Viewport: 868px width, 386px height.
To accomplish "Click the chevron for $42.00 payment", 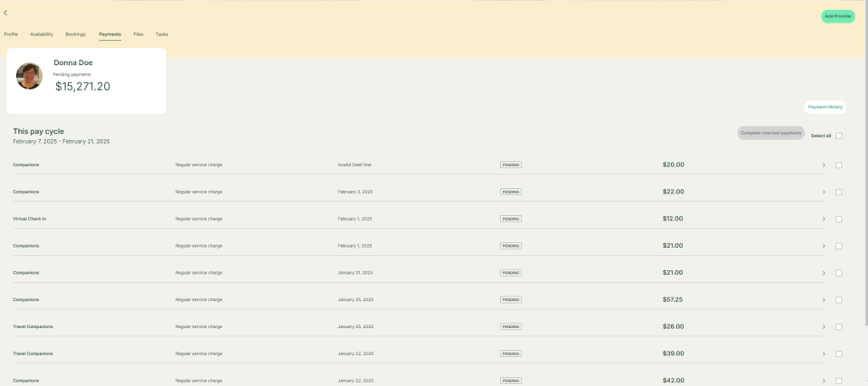I will 823,381.
